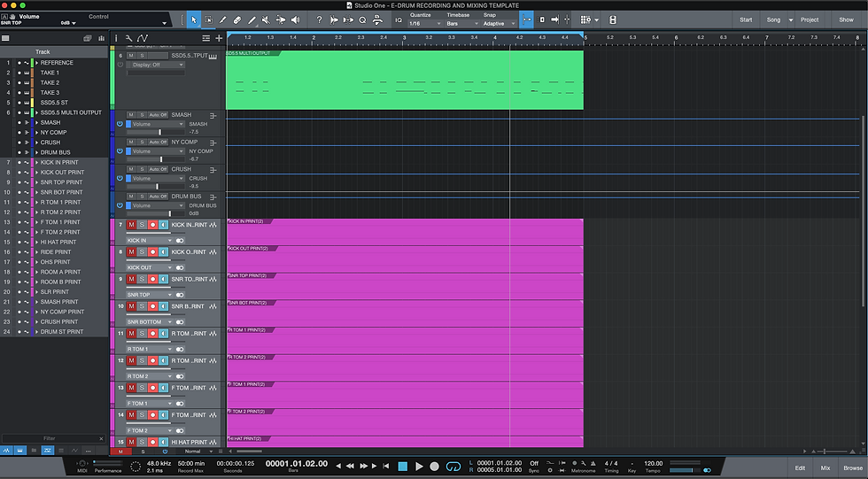The image size is (868, 479).
Task: Open the KICK IN input dropdown
Action: coord(150,241)
